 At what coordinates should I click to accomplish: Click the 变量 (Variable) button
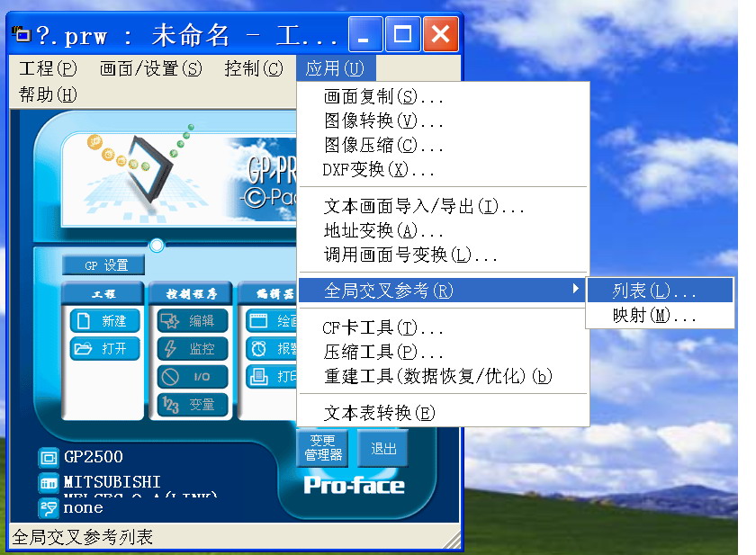(192, 405)
